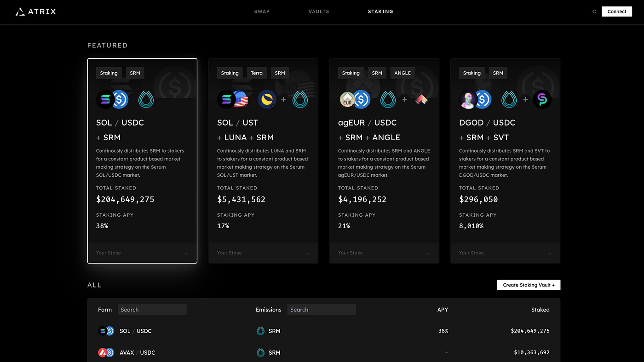Click SRM emissions icon in AVAX / USDC row

point(260,352)
